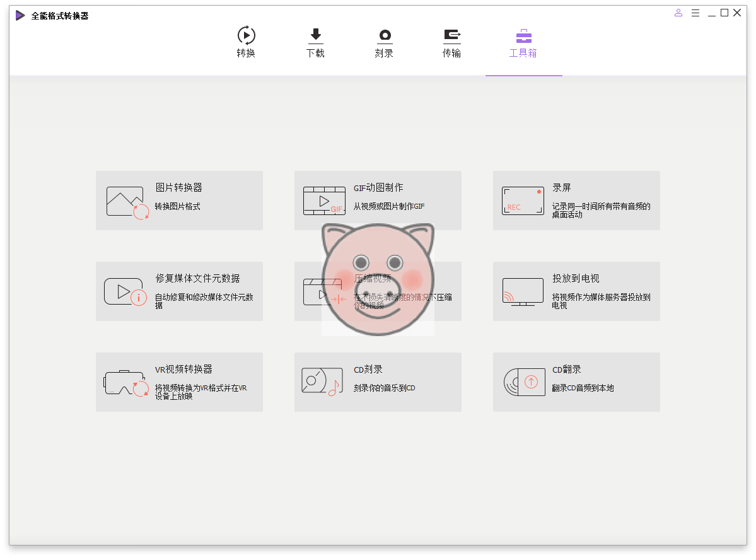The width and height of the screenshot is (756, 560).
Task: Open the 转换 (Convert) tab icon
Action: tap(247, 36)
